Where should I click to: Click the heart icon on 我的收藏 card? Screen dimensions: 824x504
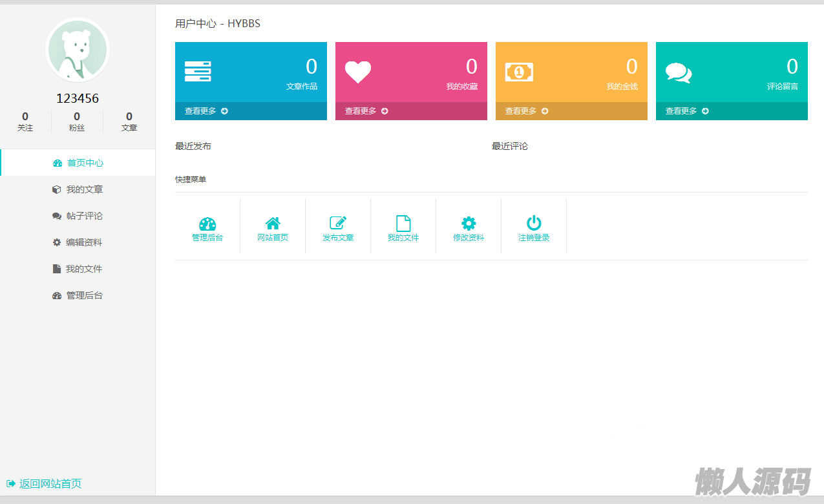click(x=357, y=72)
